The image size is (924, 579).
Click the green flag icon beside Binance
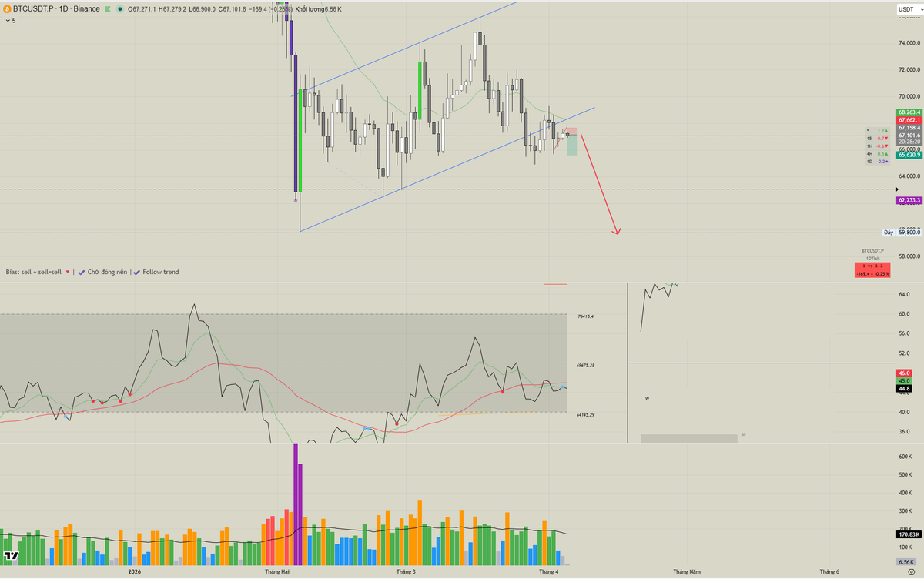[109, 9]
